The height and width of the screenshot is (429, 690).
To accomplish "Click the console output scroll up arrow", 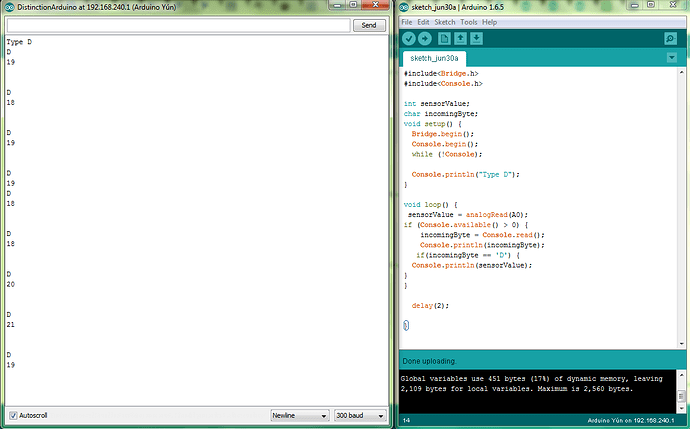I will point(681,375).
